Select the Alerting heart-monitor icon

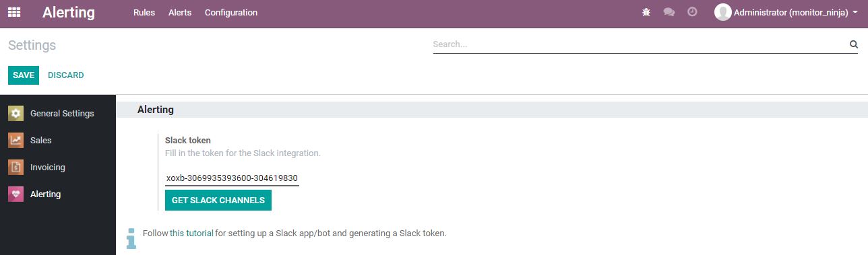tap(15, 194)
